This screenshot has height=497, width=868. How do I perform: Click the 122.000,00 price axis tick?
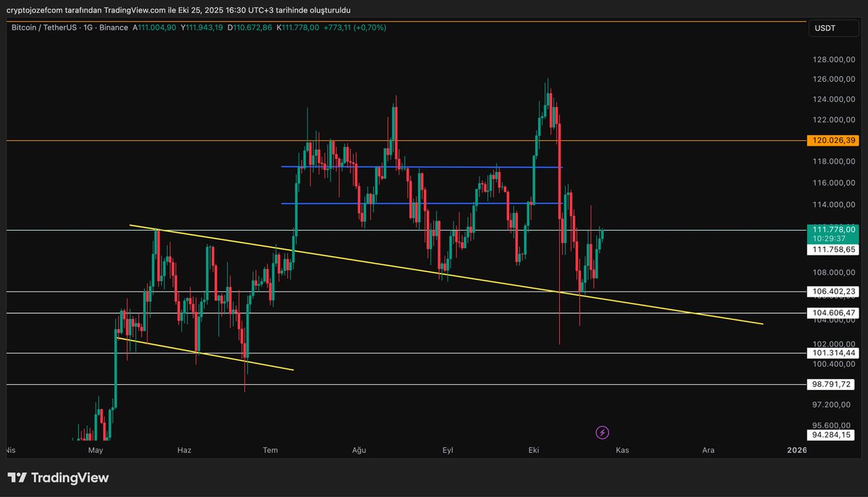834,119
